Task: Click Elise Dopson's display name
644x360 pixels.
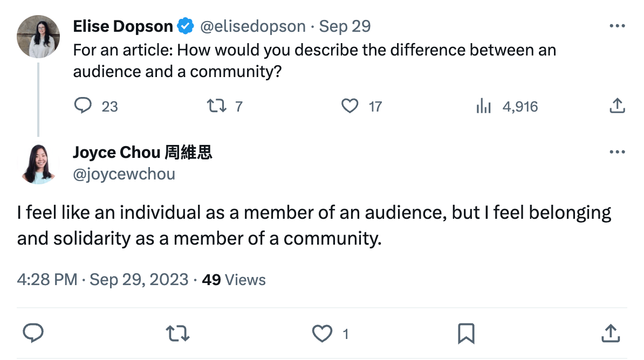Action: click(123, 25)
